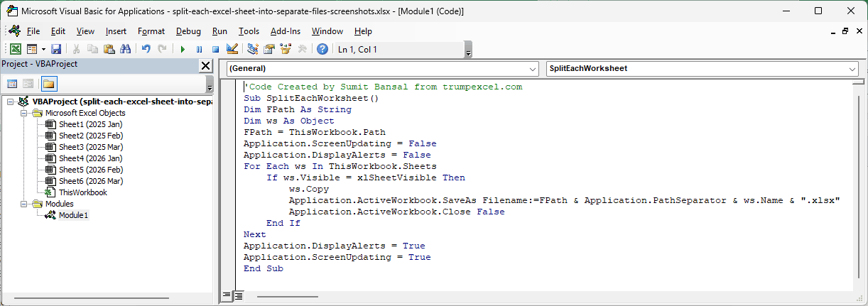868x306 pixels.
Task: Open the Object Browser icon
Action: tap(286, 49)
